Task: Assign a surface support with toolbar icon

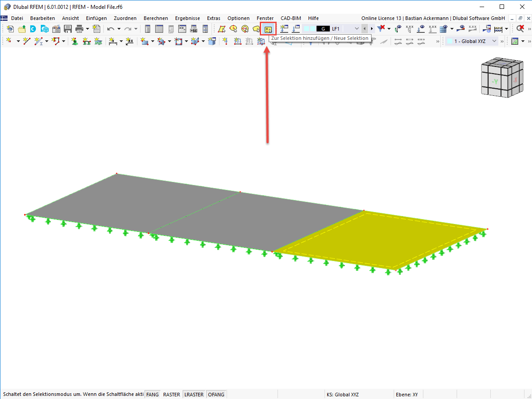Action: coord(98,41)
